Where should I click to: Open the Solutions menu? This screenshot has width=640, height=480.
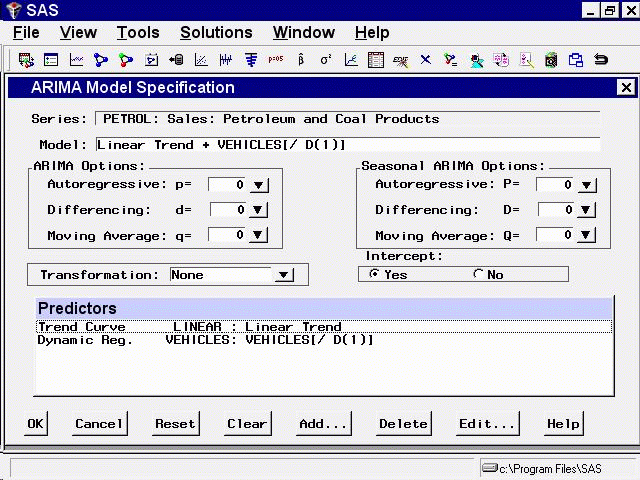click(x=216, y=33)
